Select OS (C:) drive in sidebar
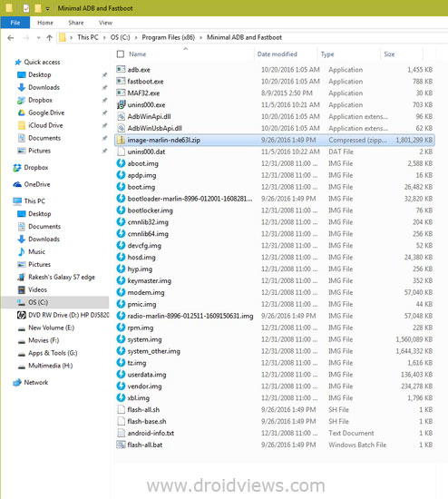Image resolution: width=448 pixels, height=499 pixels. pyautogui.click(x=55, y=302)
